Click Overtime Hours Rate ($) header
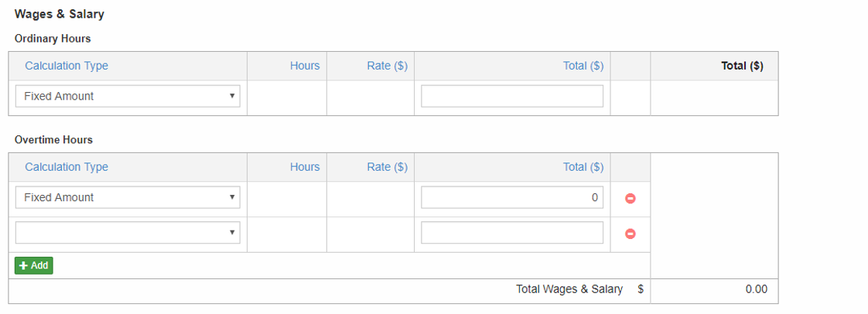This screenshot has height=314, width=868. (x=387, y=167)
